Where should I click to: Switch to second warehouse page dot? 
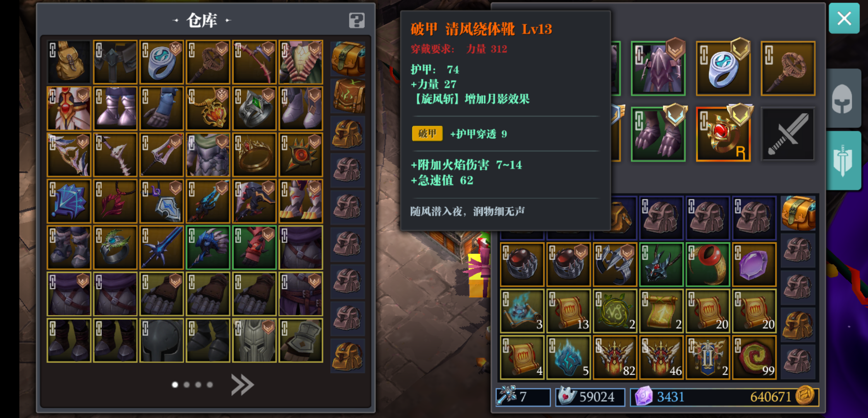pyautogui.click(x=186, y=385)
